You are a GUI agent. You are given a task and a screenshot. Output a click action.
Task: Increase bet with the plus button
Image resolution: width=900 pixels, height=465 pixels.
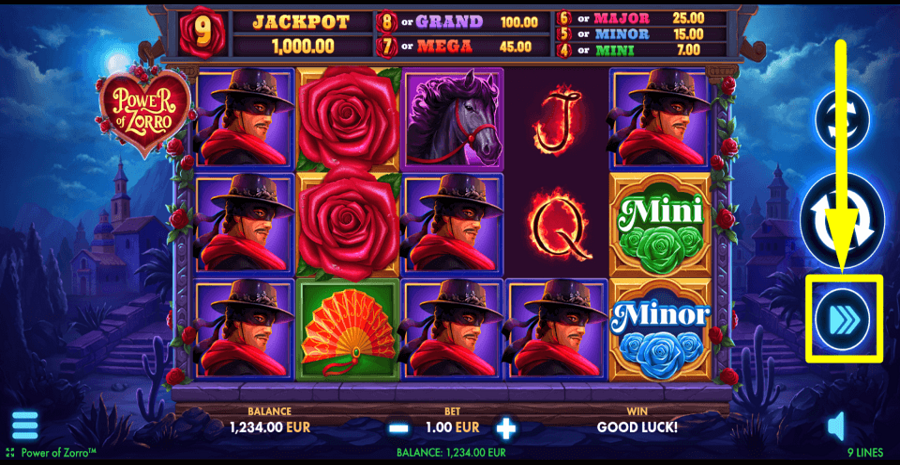506,428
